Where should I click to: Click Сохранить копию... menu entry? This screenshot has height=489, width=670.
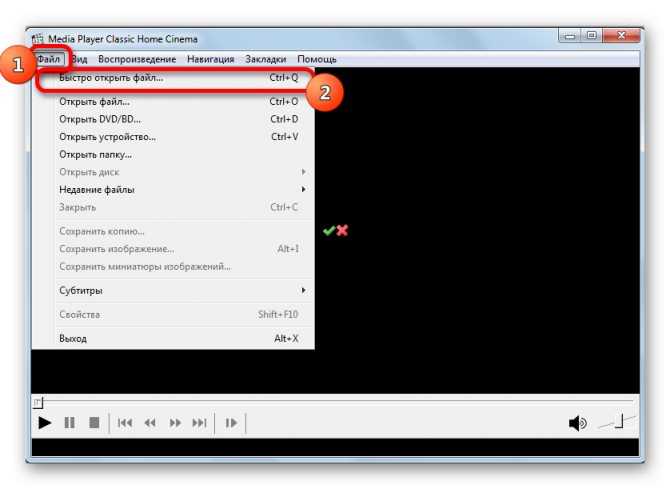point(173,231)
